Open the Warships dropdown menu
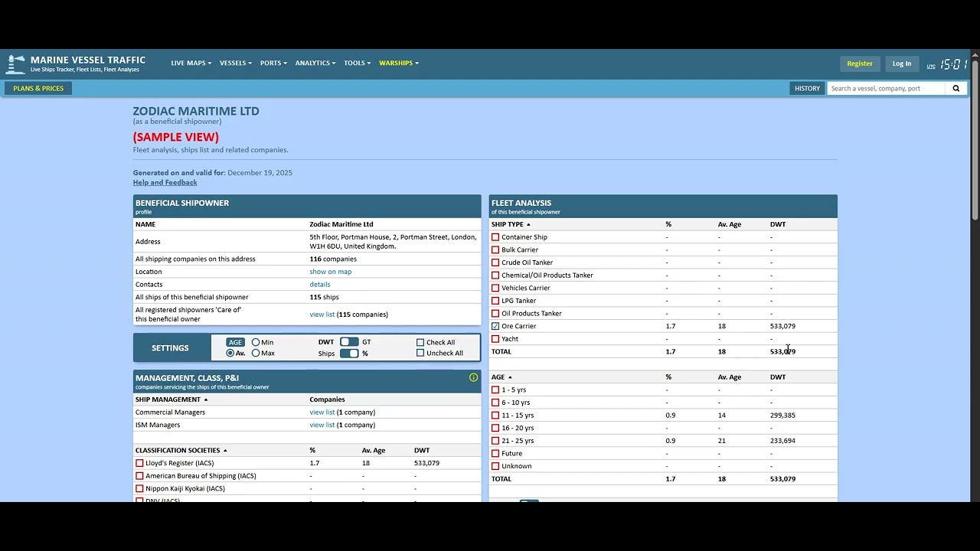 (399, 63)
